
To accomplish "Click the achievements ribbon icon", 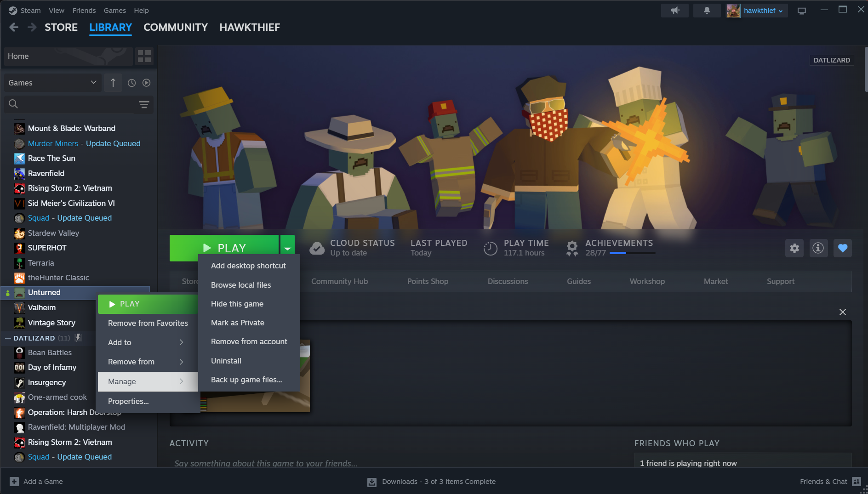I will point(572,248).
